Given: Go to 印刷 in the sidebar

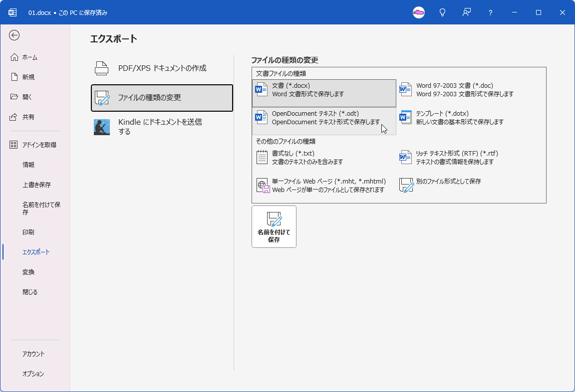Looking at the screenshot, I should [28, 232].
